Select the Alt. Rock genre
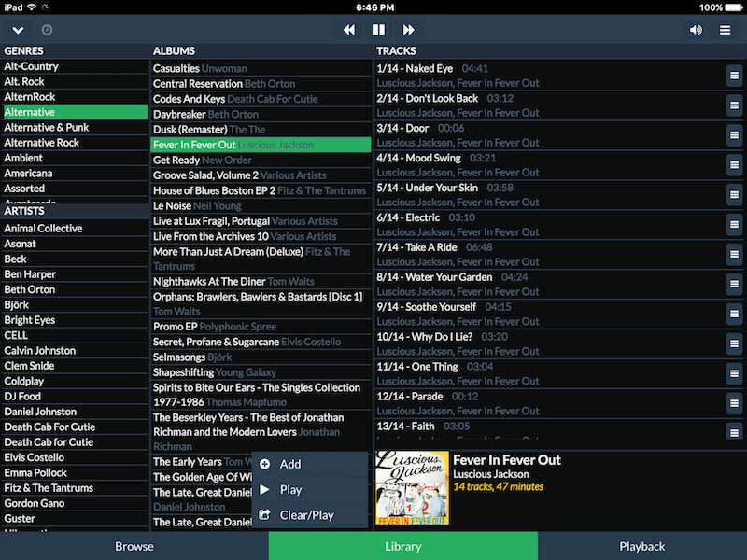The image size is (747, 560). click(x=76, y=82)
